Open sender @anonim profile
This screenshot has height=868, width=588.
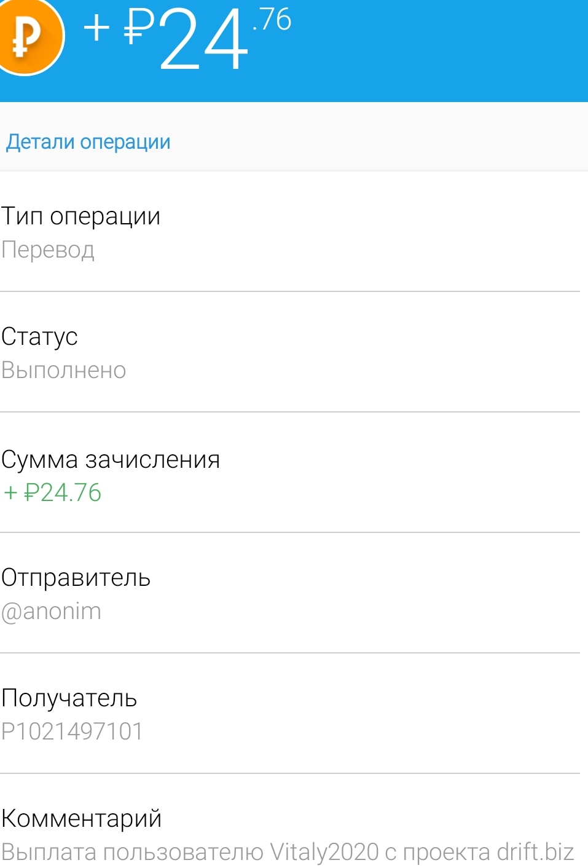pos(52,612)
